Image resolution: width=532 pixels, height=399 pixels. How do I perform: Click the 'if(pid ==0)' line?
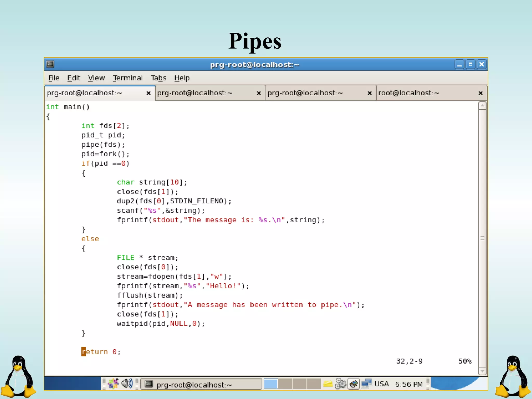[x=105, y=163]
